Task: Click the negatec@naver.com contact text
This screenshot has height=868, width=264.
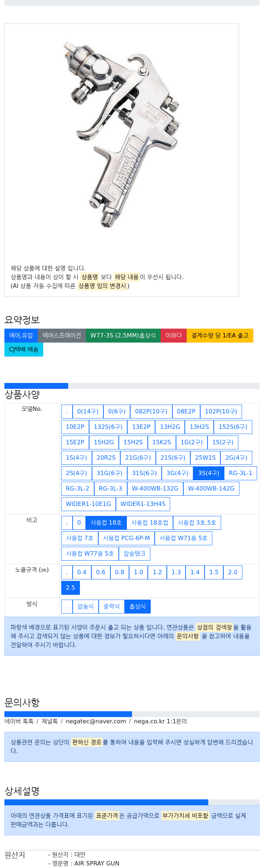Action: pyautogui.click(x=96, y=721)
